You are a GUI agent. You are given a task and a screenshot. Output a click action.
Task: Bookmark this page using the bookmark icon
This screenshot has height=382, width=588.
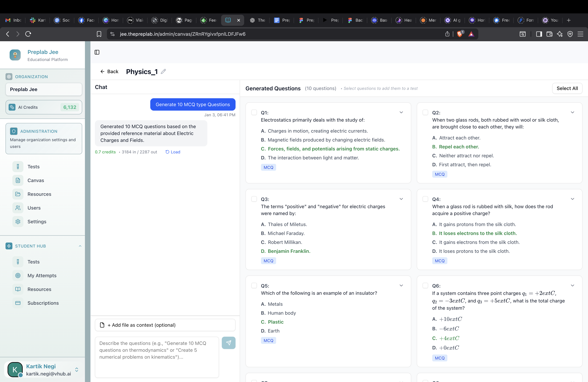pyautogui.click(x=99, y=34)
